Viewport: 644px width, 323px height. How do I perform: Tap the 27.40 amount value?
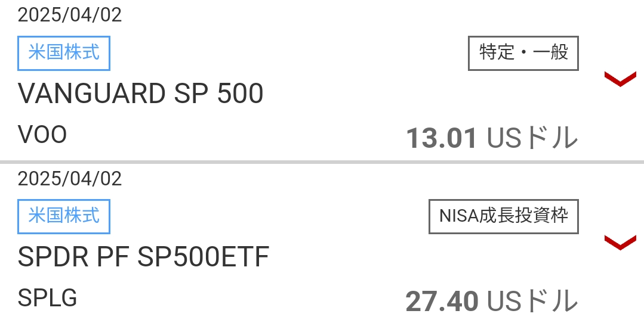pyautogui.click(x=441, y=302)
